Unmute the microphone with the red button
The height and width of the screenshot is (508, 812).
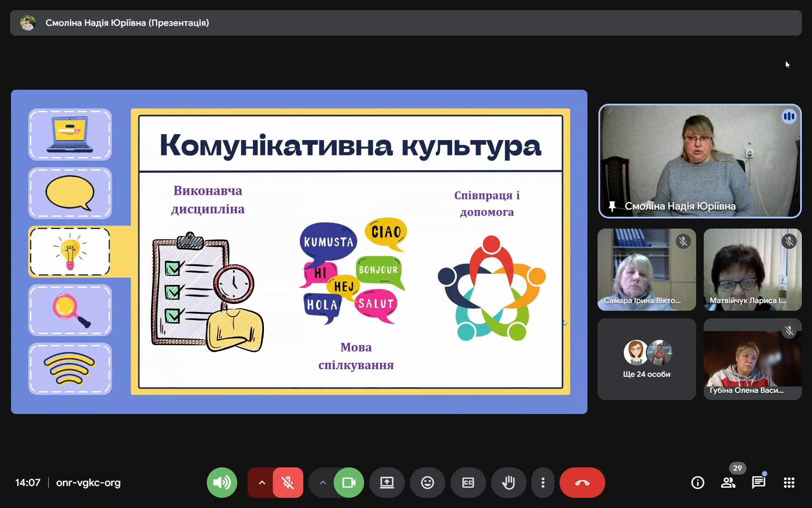pyautogui.click(x=288, y=483)
